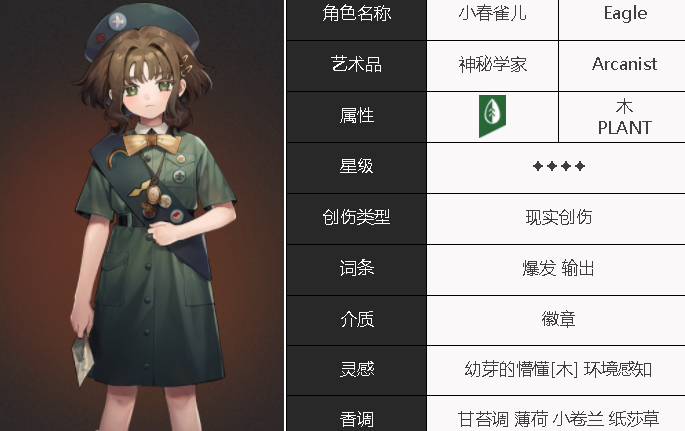Viewport: 685px width, 431px height.
Task: Click the 甘苔调 薄荷 fragrance notes cell
Action: pyautogui.click(x=556, y=414)
